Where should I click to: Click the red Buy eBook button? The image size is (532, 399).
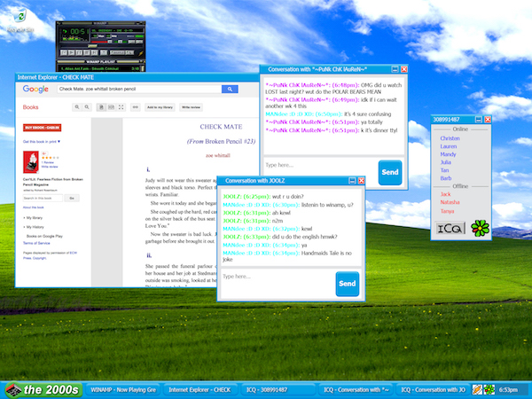tap(42, 128)
